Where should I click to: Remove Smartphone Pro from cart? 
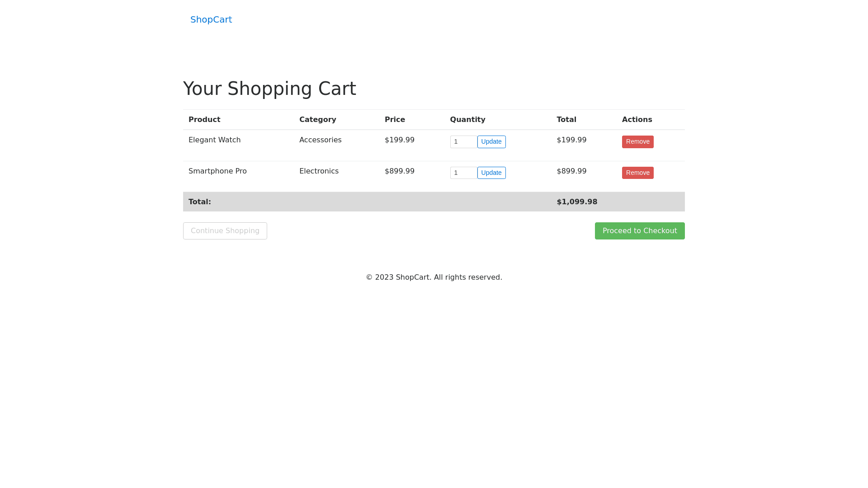click(637, 173)
